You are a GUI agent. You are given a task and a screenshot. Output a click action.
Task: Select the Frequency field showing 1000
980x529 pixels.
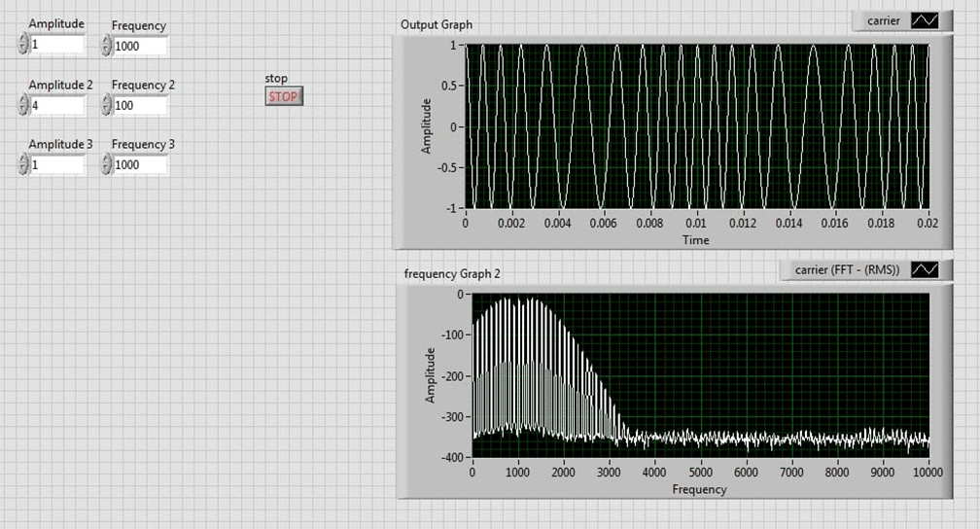140,46
